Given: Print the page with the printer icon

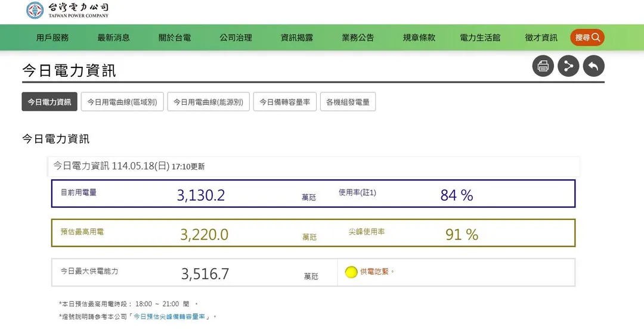Looking at the screenshot, I should [543, 66].
